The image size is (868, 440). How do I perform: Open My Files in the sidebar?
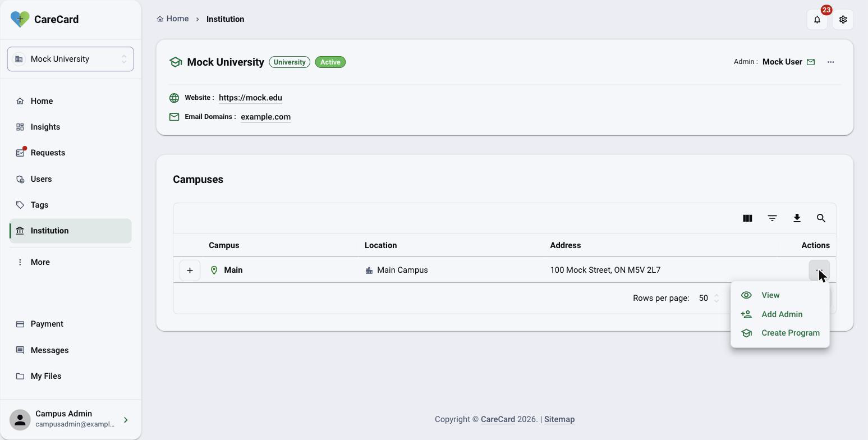(x=71, y=376)
